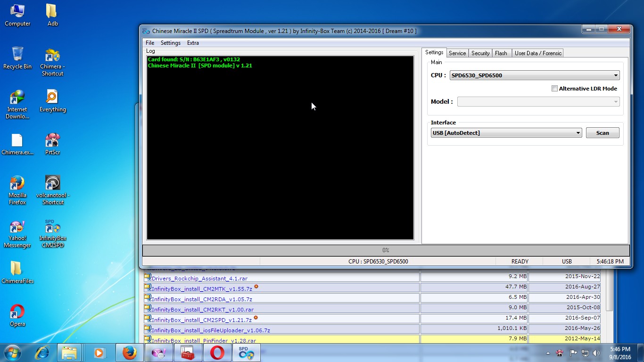Switch to the Flash tab
The width and height of the screenshot is (644, 362).
click(x=501, y=53)
